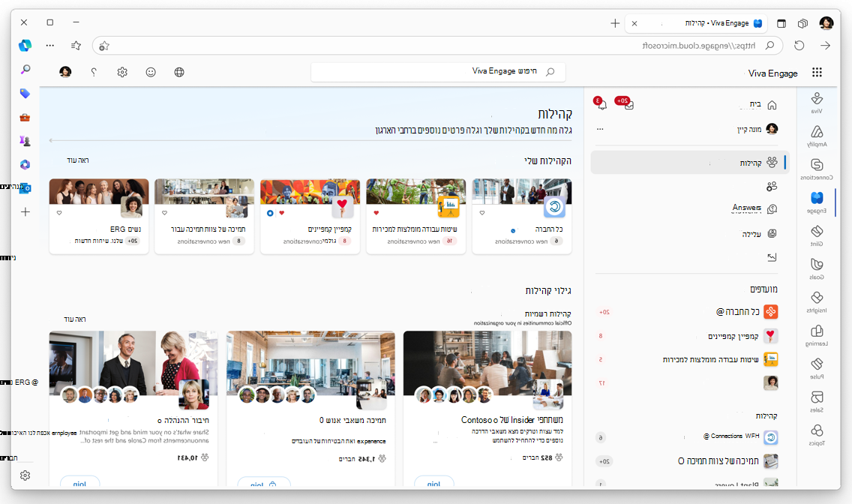
Task: Click the globe language icon in header
Action: [179, 72]
